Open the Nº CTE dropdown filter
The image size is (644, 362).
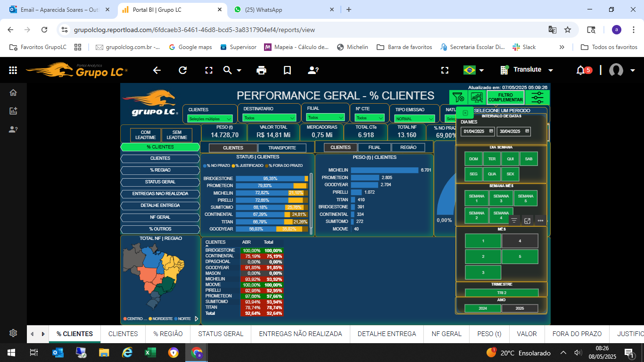tap(370, 118)
